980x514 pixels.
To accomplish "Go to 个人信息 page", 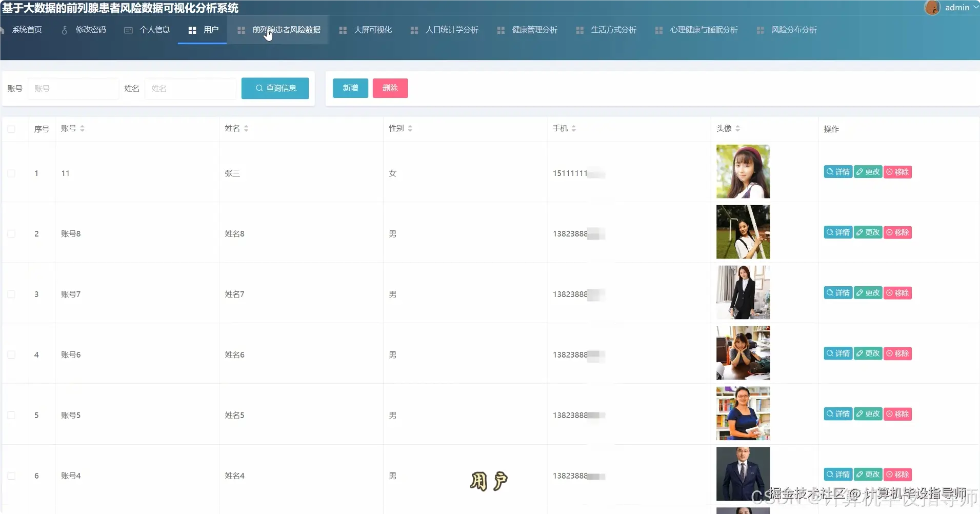I will click(147, 30).
